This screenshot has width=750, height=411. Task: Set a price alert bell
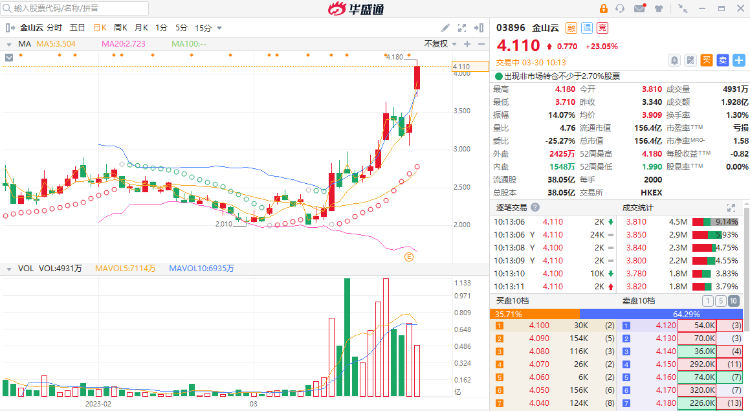(674, 60)
